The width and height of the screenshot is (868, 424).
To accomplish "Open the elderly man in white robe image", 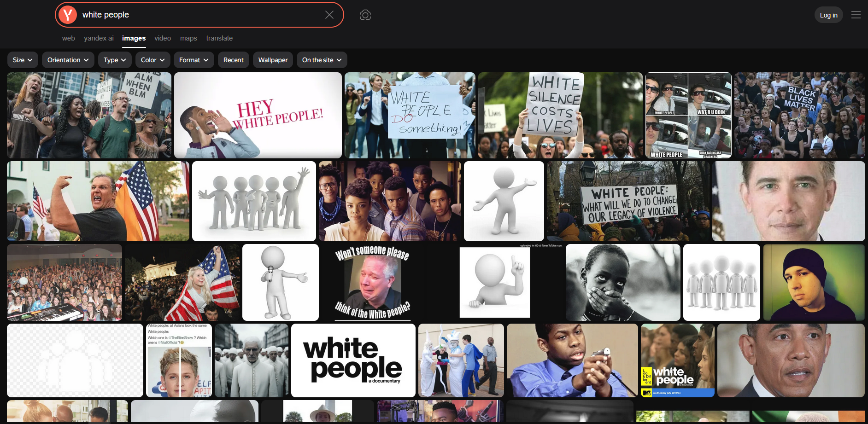I will tap(252, 360).
